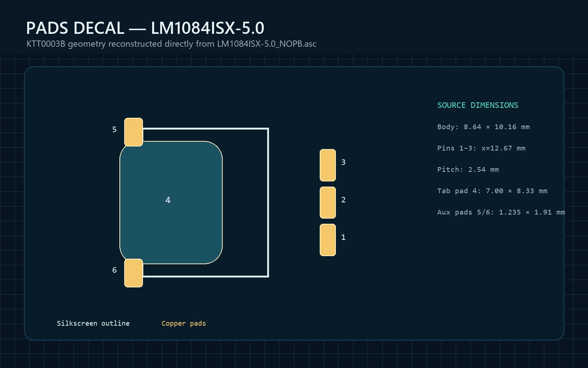
Task: Click the Aux pads 5/6 dimensions line
Action: (501, 212)
